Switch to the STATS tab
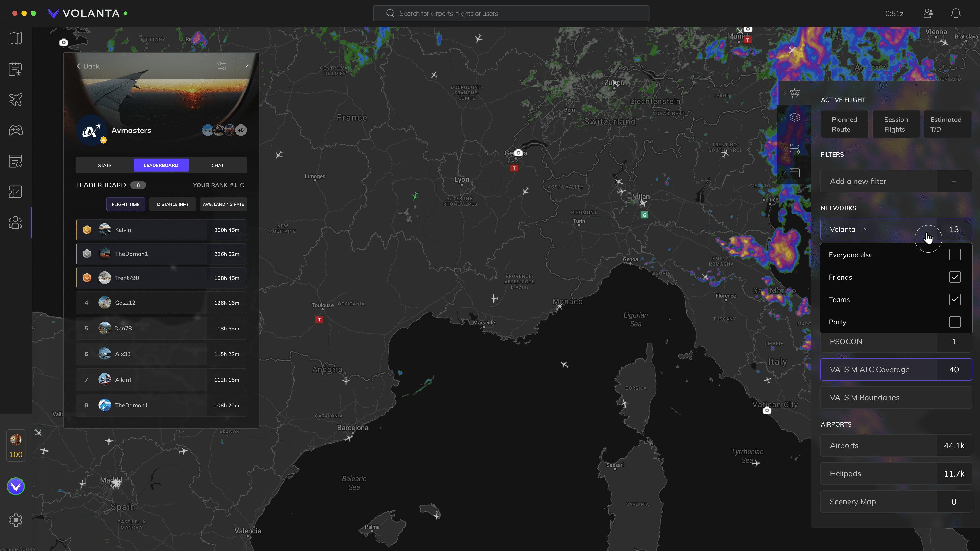Screen dimensions: 980x551 105,165
